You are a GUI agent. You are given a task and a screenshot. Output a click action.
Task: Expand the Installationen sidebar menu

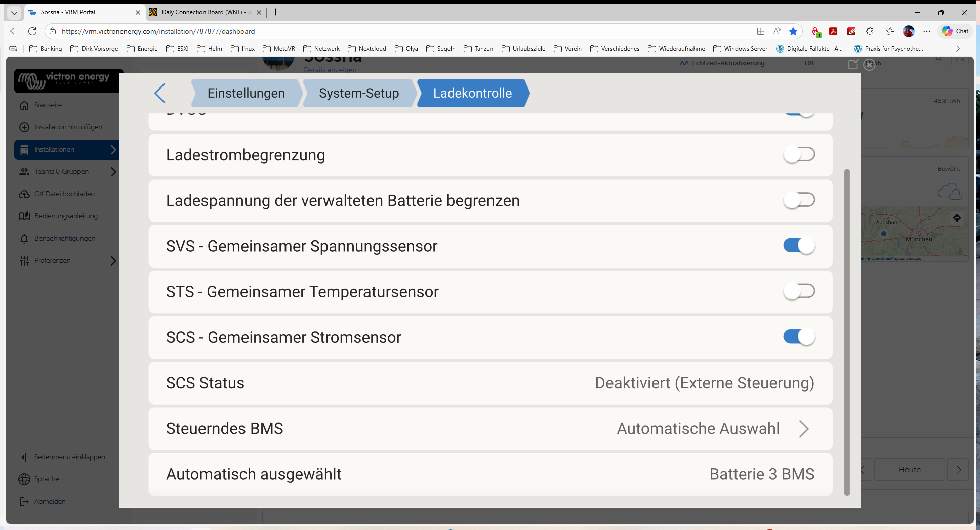[113, 150]
